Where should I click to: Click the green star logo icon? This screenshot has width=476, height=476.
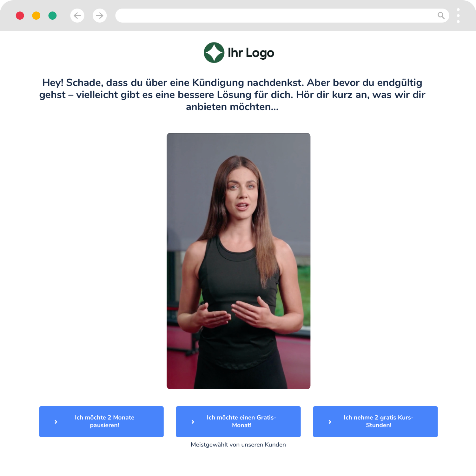point(214,53)
